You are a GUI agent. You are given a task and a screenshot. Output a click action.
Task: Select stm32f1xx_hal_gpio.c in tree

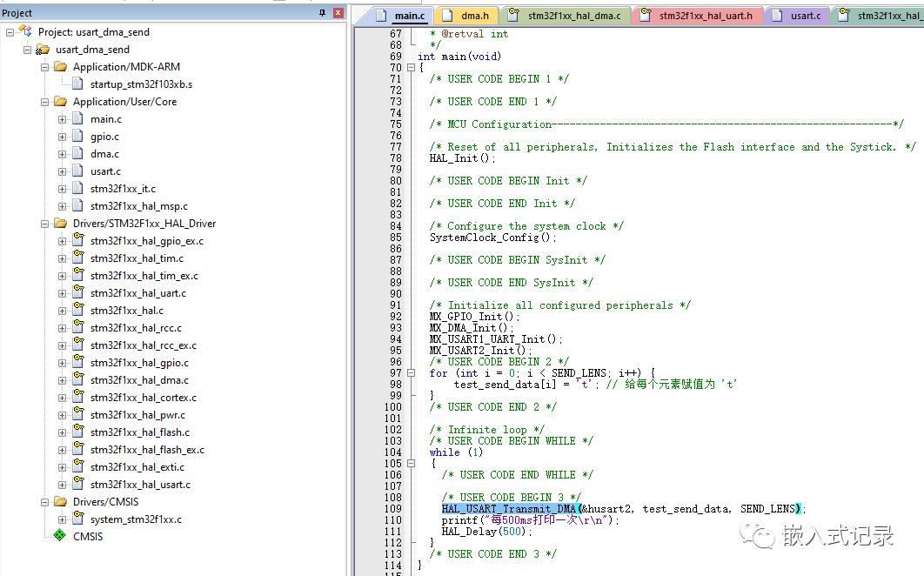point(140,363)
